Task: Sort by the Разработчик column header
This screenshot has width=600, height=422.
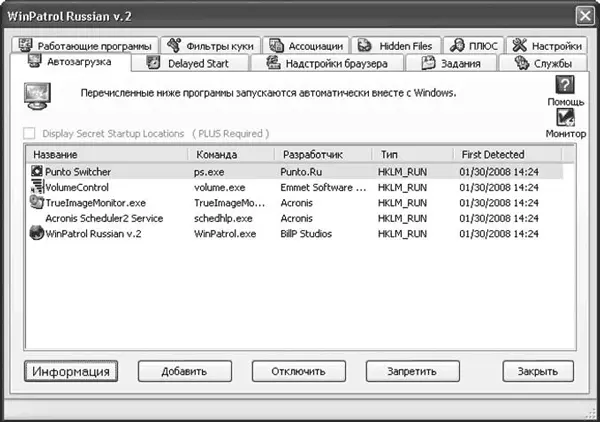Action: coord(323,155)
